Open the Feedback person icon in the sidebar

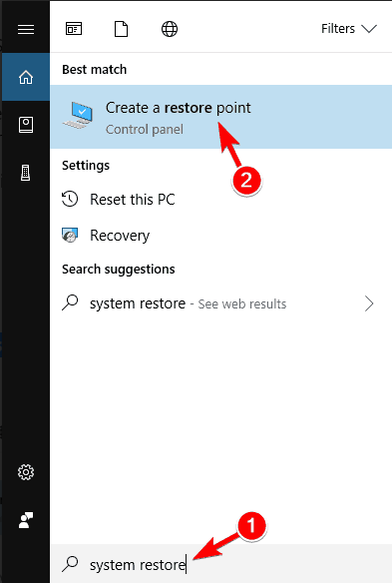pos(26,520)
